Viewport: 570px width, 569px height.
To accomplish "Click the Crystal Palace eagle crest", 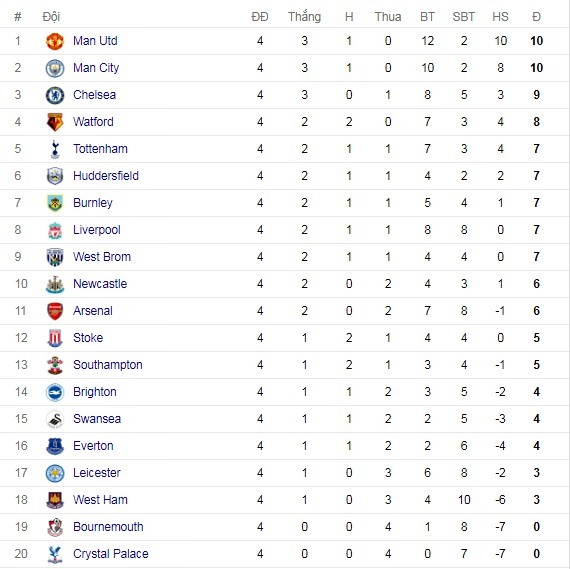I will click(55, 554).
